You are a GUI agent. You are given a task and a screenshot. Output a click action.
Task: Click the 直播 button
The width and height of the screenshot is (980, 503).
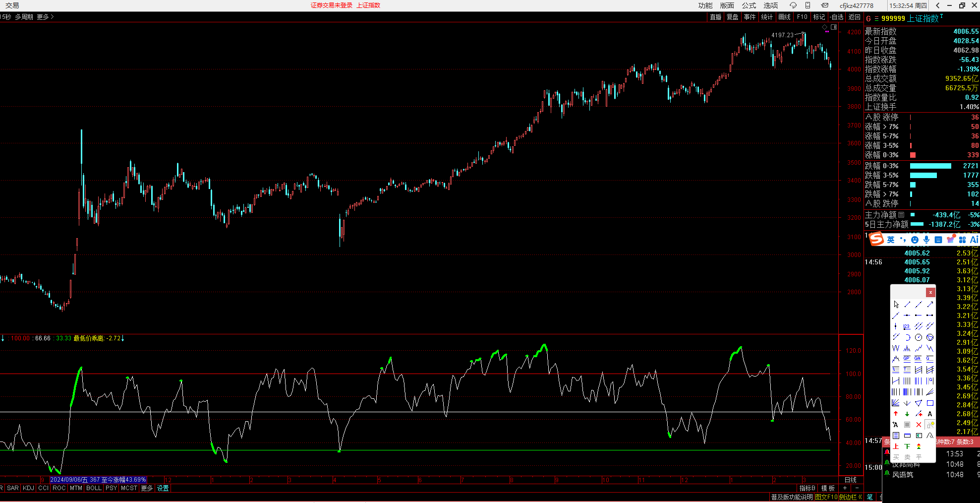coord(715,17)
